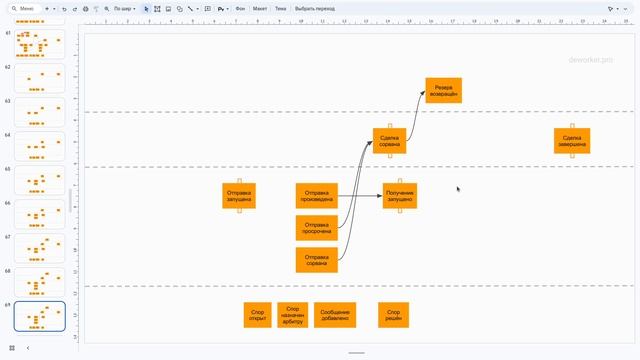
Task: Add a comment
Action: [x=208, y=9]
